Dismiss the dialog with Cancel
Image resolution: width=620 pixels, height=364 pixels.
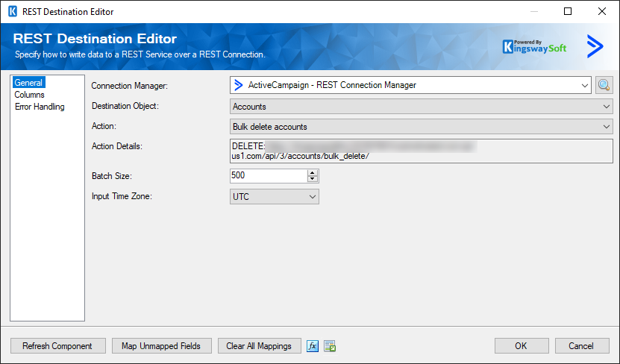coord(582,346)
